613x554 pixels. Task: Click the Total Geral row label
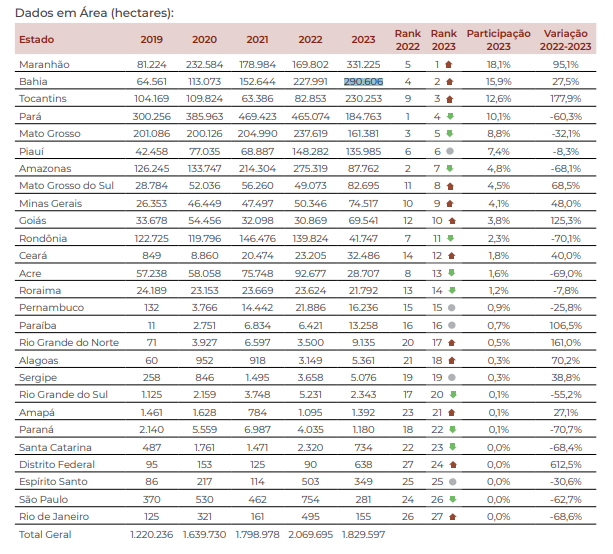[x=46, y=535]
